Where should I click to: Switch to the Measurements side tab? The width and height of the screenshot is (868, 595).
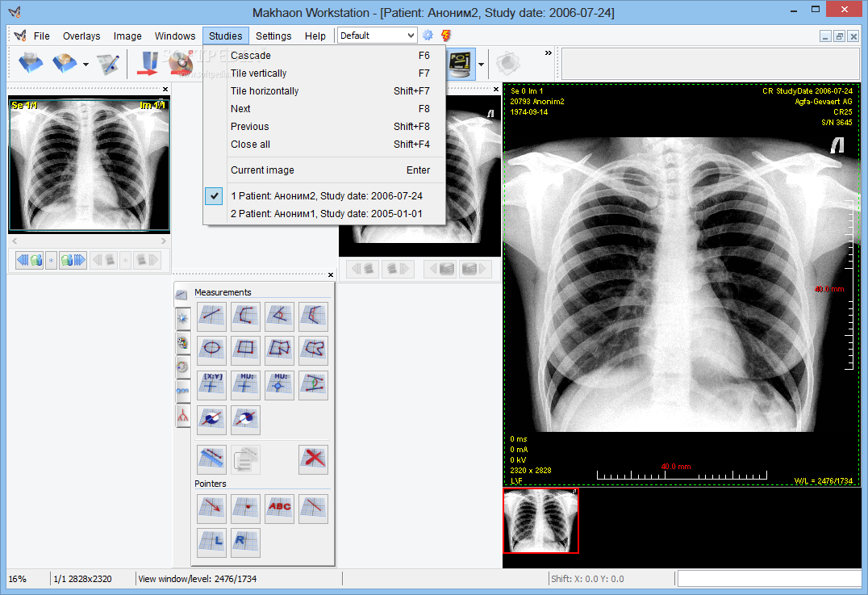coord(182,294)
